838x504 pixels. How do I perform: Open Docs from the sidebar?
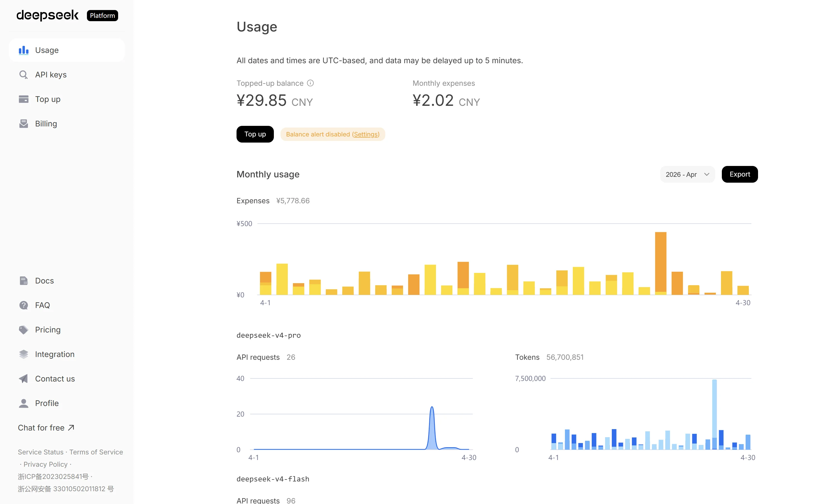pyautogui.click(x=67, y=281)
